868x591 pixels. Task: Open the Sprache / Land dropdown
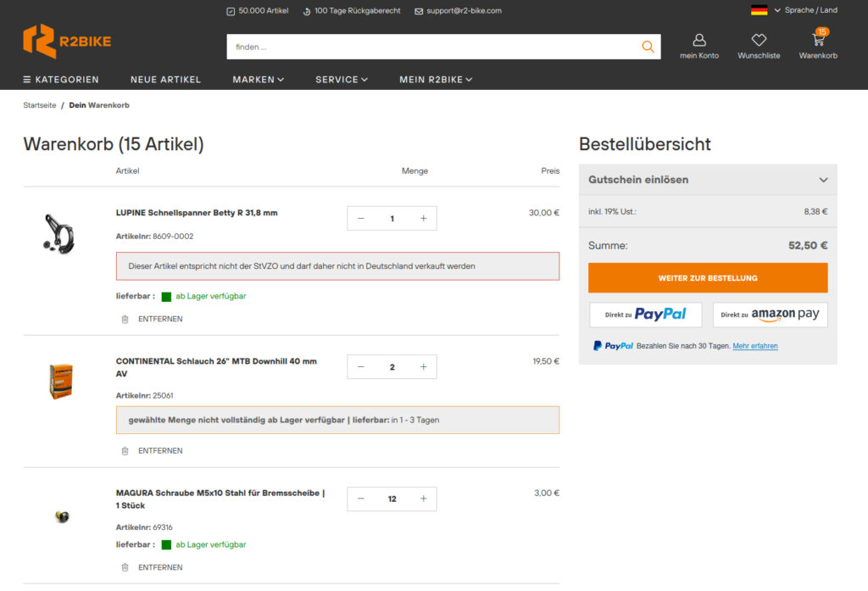[794, 10]
